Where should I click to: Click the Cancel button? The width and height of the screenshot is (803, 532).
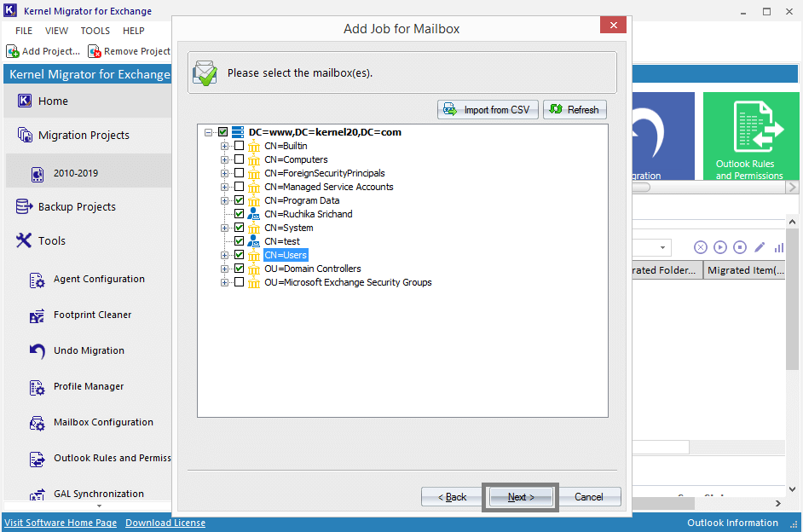pos(589,497)
